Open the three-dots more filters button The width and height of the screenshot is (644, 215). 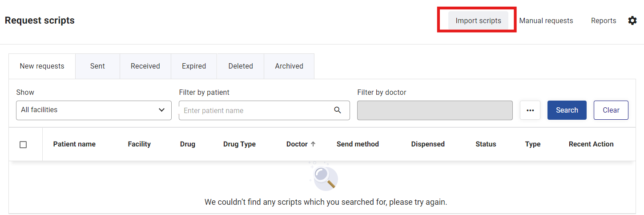(x=530, y=110)
